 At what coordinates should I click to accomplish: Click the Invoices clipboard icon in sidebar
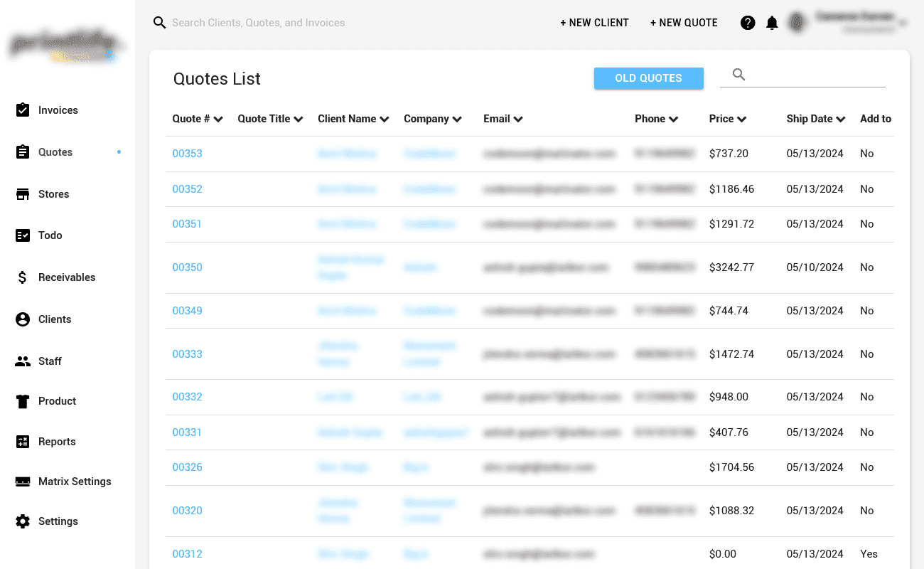23,110
